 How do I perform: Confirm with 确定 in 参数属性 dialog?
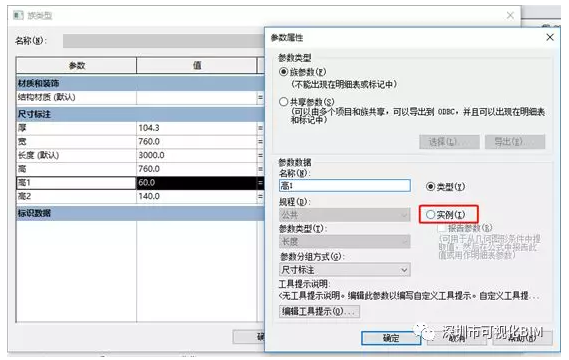click(391, 338)
